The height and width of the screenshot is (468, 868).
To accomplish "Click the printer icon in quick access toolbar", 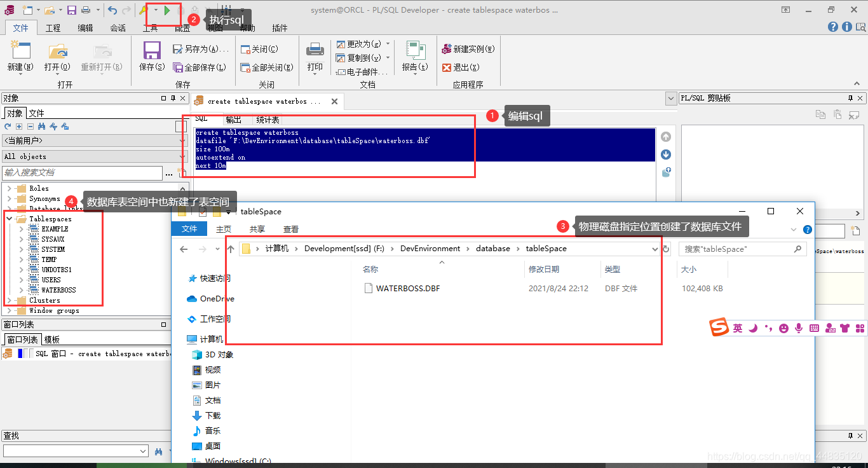I will [x=86, y=10].
